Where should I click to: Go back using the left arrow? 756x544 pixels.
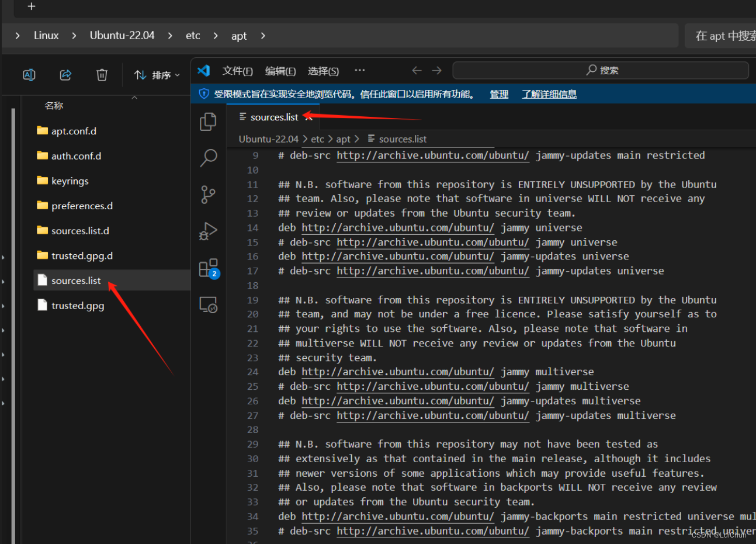417,70
